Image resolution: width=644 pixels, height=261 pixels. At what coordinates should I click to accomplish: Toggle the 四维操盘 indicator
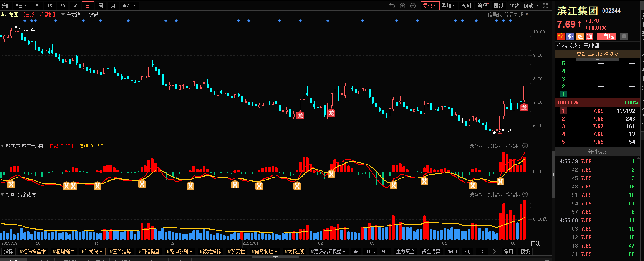click(149, 252)
